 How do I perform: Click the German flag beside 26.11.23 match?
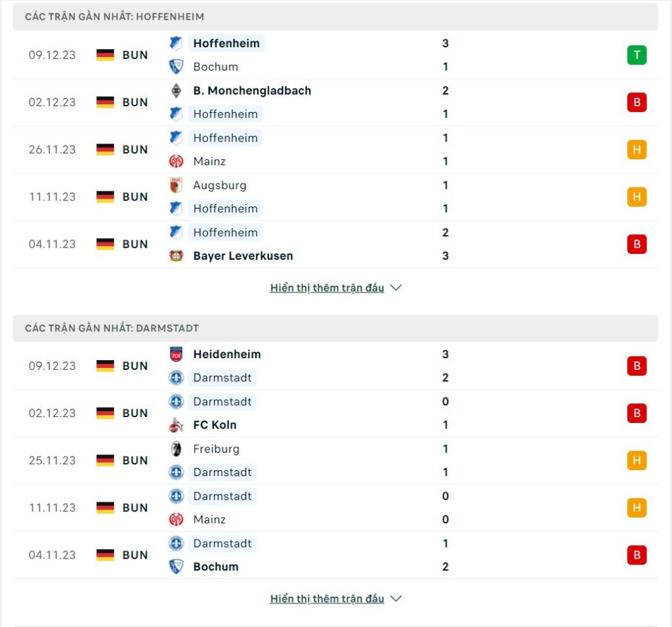[106, 150]
